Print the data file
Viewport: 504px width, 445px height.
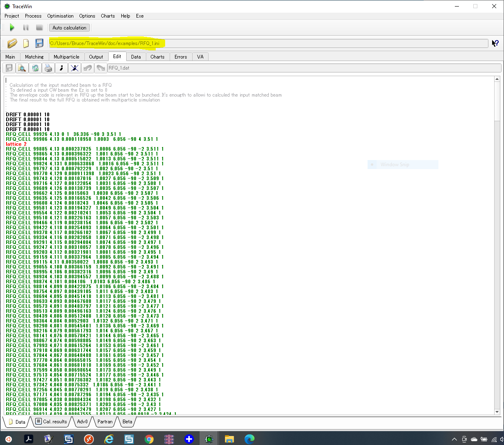(48, 68)
